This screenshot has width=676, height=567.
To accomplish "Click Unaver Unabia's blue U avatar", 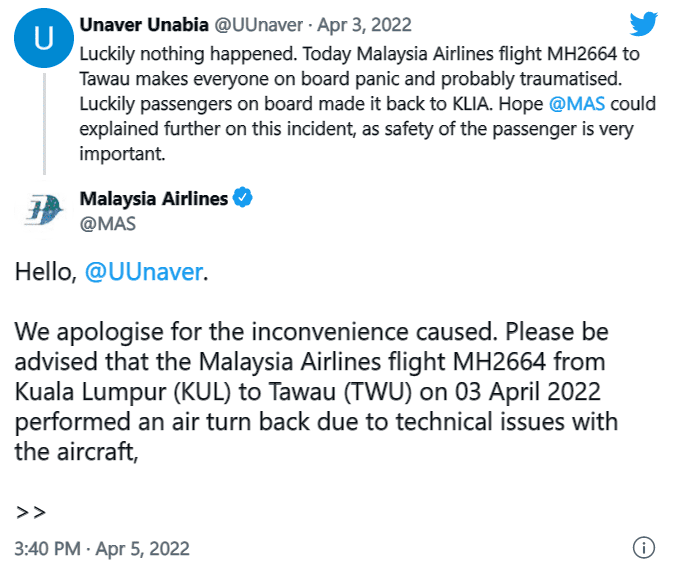I will [44, 38].
